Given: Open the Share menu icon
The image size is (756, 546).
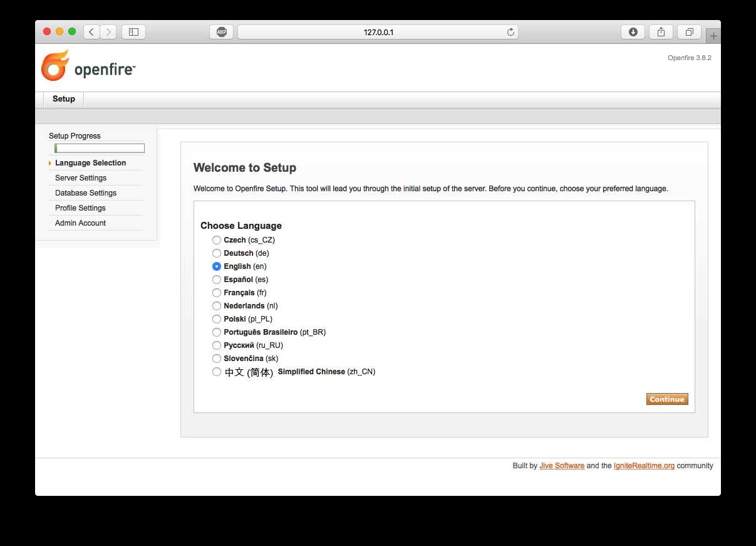Looking at the screenshot, I should click(661, 32).
